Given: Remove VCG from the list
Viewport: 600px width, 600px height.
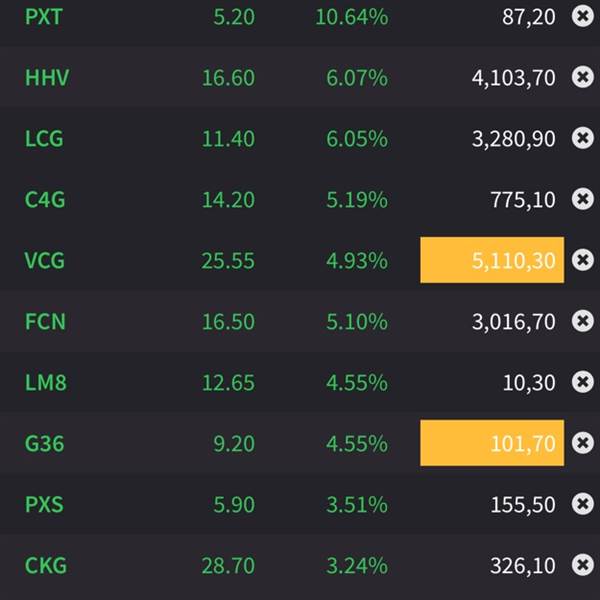Looking at the screenshot, I should tap(582, 260).
